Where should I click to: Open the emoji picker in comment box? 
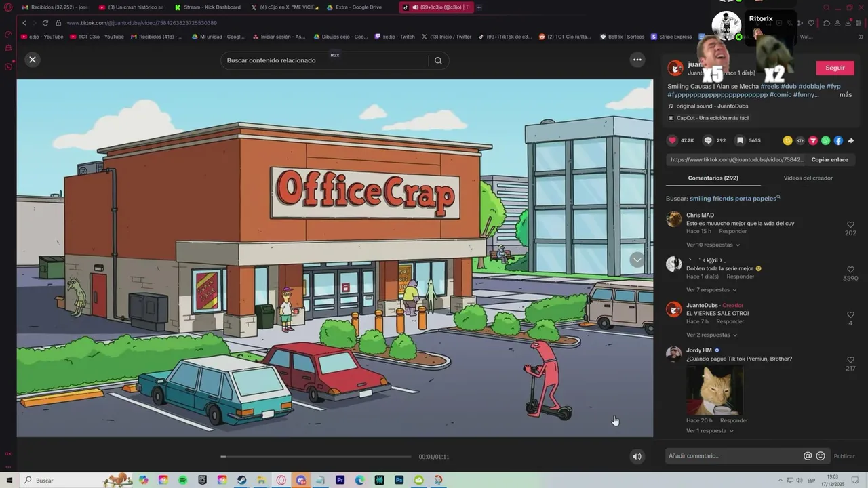[821, 456]
